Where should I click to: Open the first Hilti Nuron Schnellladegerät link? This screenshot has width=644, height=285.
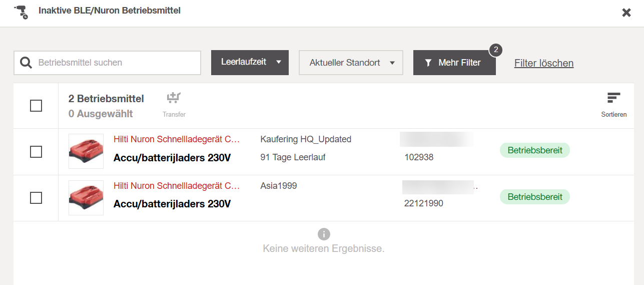(x=177, y=139)
